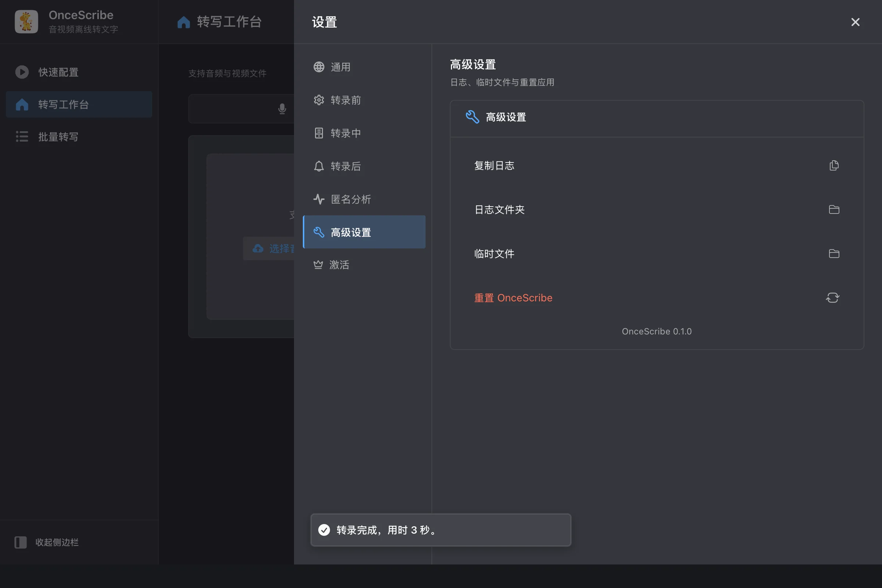
Task: Switch to the 转录中 settings tab
Action: [x=364, y=133]
